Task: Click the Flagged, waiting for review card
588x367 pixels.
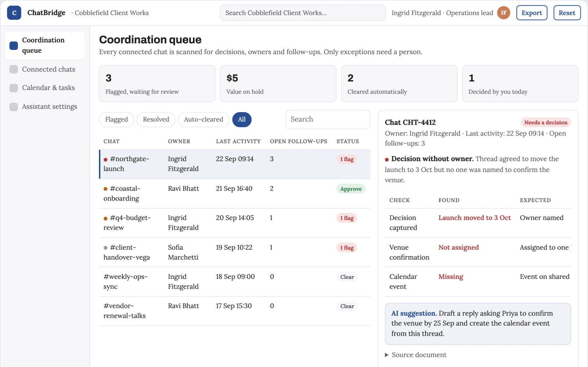Action: point(157,84)
